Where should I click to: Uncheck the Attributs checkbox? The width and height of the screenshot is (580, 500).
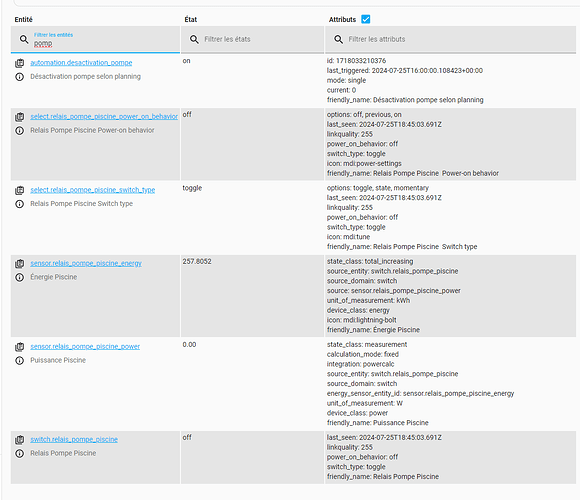366,19
